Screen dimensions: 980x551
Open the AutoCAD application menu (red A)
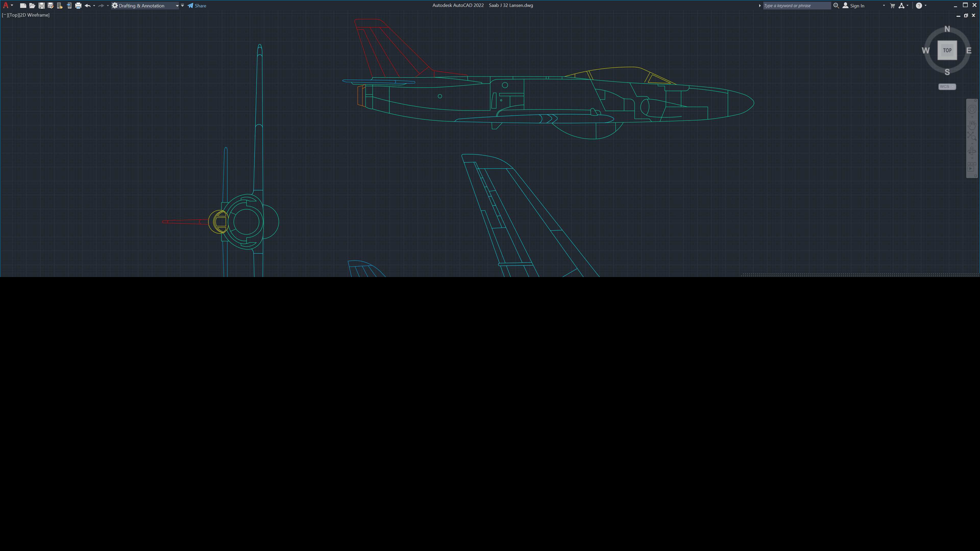tap(5, 5)
